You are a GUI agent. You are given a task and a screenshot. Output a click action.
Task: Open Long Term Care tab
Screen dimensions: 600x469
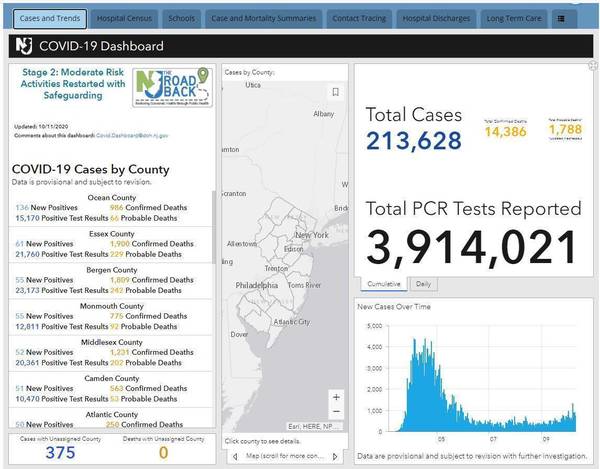pyautogui.click(x=514, y=19)
